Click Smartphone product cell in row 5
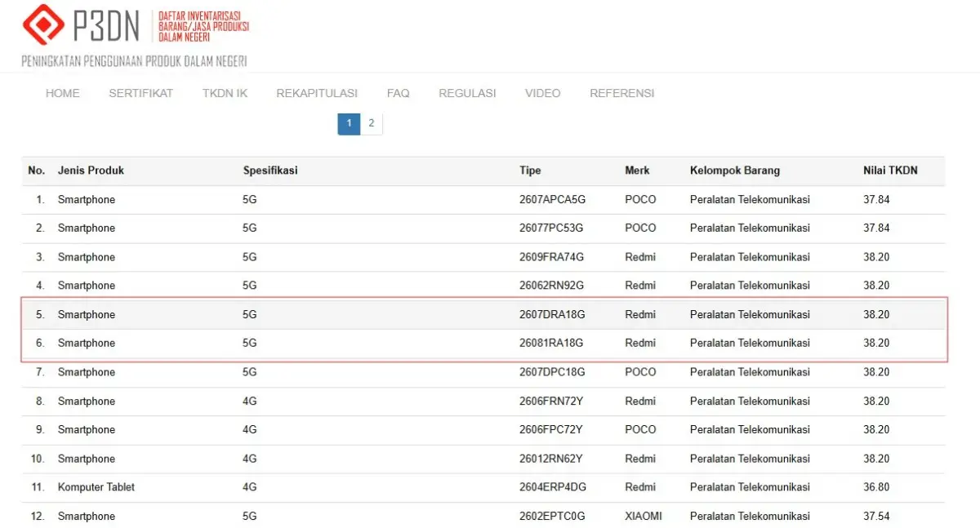 coord(87,315)
